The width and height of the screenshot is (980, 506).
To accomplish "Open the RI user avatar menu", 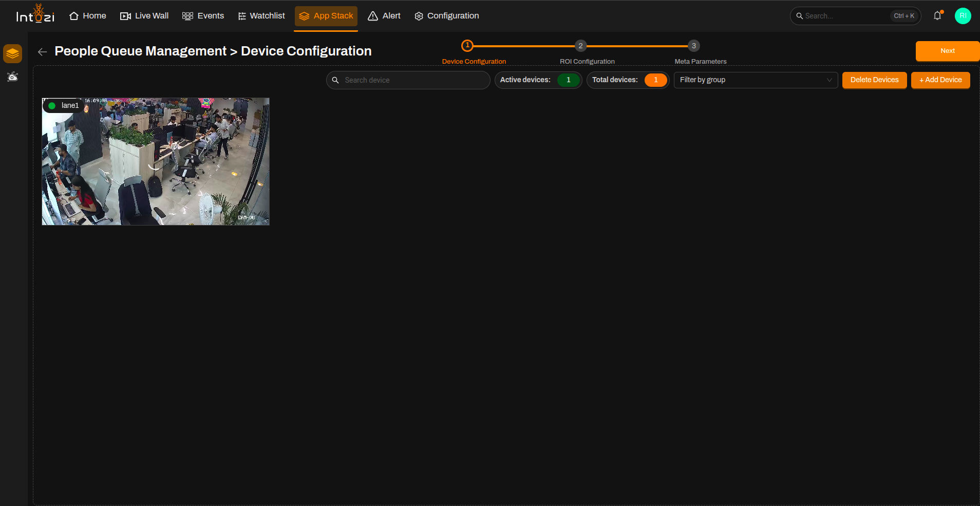I will [963, 16].
